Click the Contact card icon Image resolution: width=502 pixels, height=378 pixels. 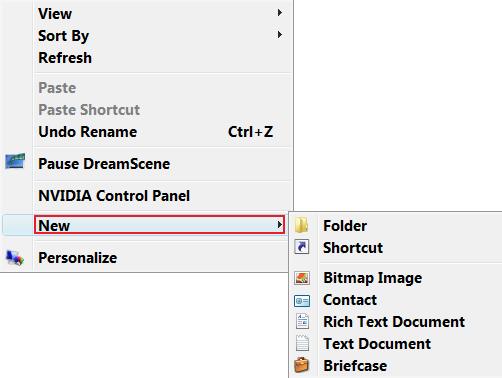pos(302,301)
